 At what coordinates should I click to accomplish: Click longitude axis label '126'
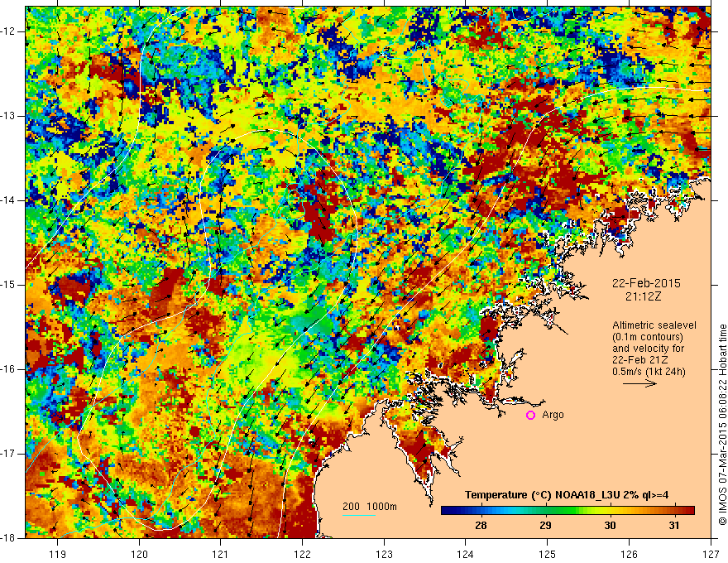tap(629, 554)
